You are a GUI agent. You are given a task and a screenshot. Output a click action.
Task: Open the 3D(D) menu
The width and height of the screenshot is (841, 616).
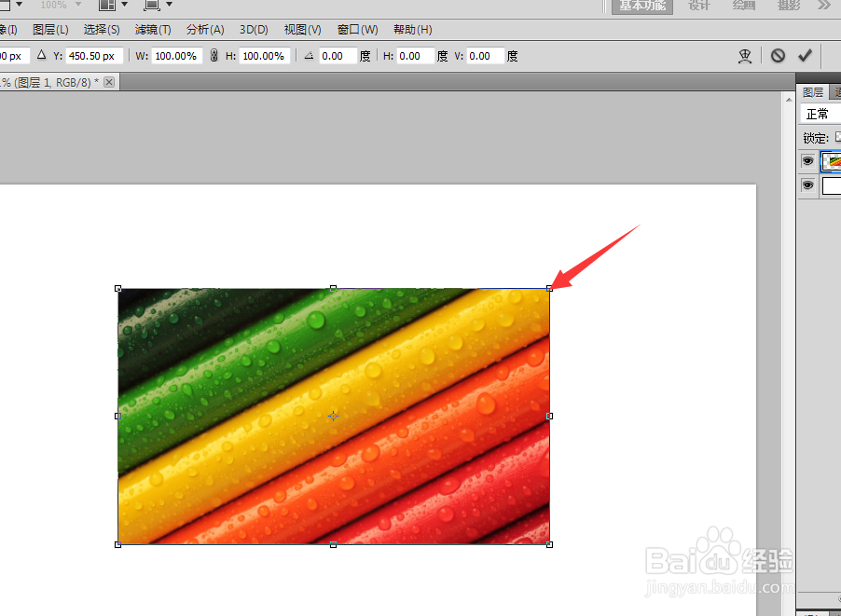[254, 30]
